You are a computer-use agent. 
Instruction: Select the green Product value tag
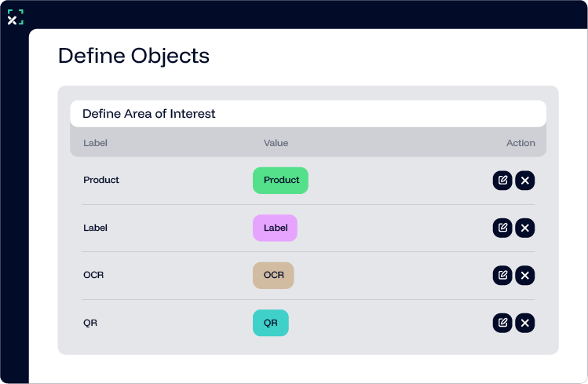coord(280,181)
